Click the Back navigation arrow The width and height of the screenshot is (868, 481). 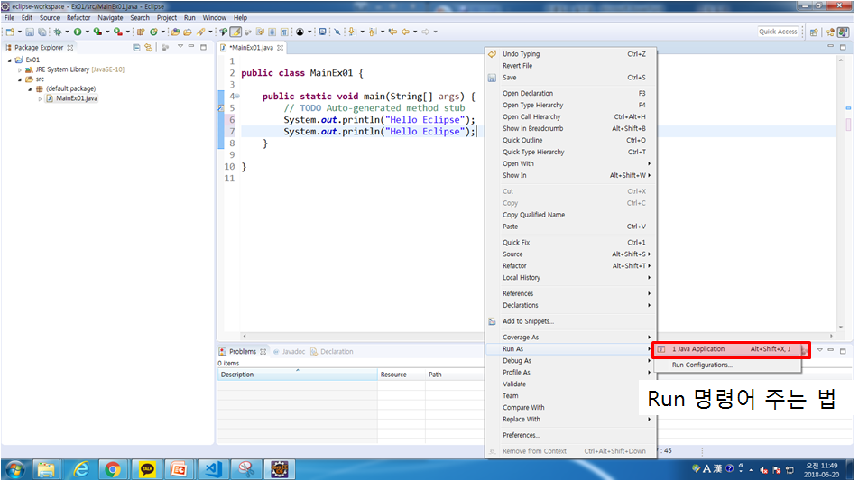[405, 32]
